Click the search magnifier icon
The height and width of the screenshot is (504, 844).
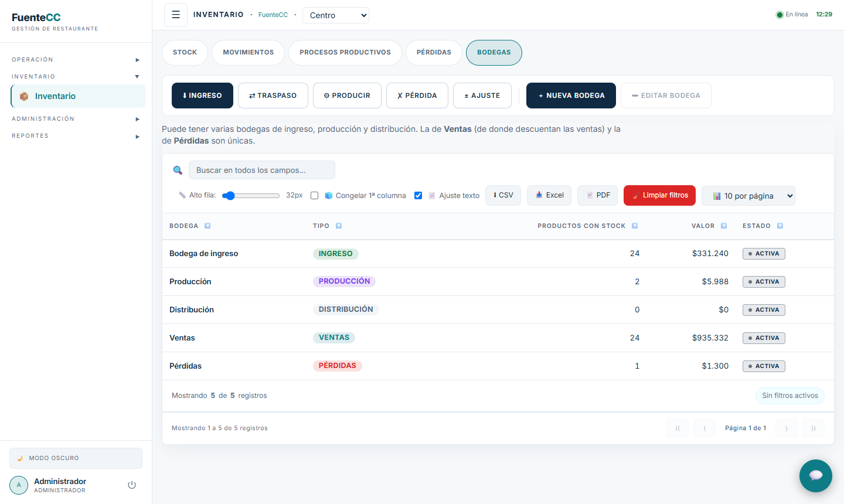tap(178, 170)
